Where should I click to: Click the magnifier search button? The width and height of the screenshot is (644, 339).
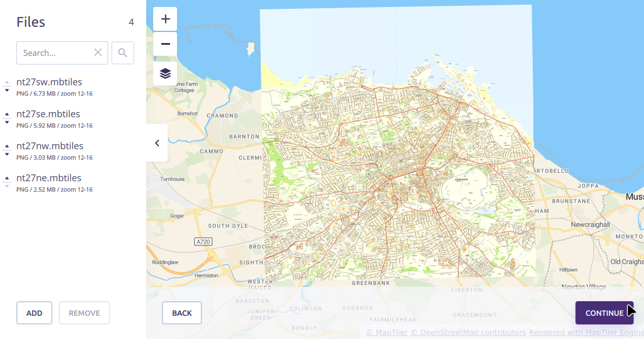pyautogui.click(x=122, y=53)
